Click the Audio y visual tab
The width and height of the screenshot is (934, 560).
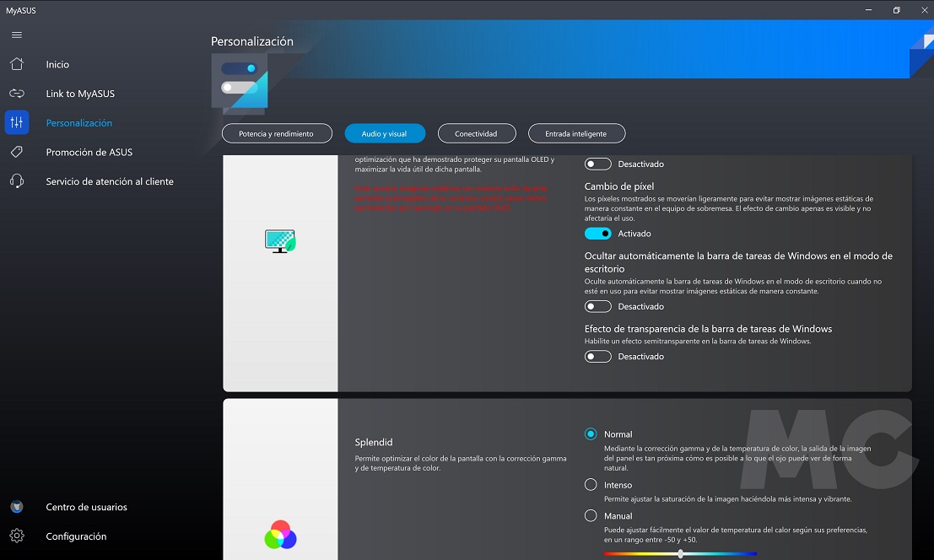385,133
